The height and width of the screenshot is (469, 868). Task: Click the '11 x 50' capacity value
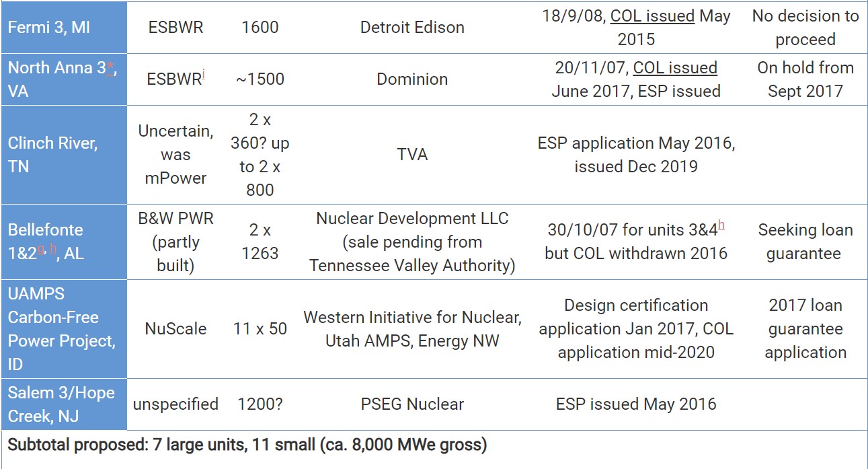(x=260, y=329)
